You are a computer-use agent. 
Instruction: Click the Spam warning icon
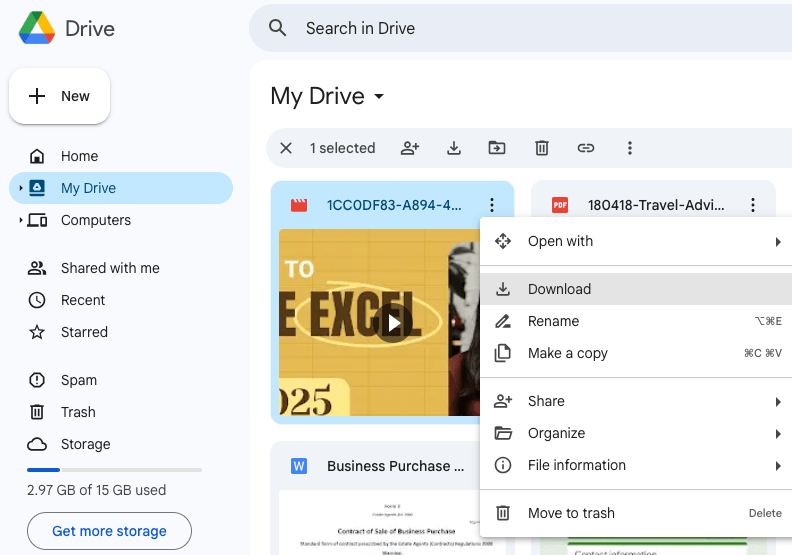point(37,380)
